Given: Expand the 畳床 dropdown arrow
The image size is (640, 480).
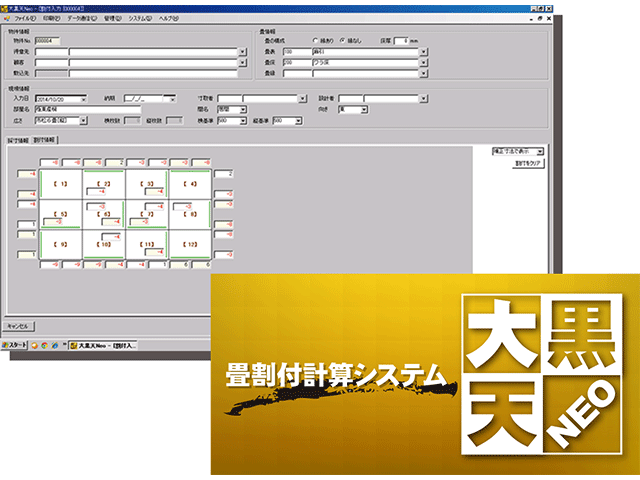Looking at the screenshot, I should [x=424, y=62].
